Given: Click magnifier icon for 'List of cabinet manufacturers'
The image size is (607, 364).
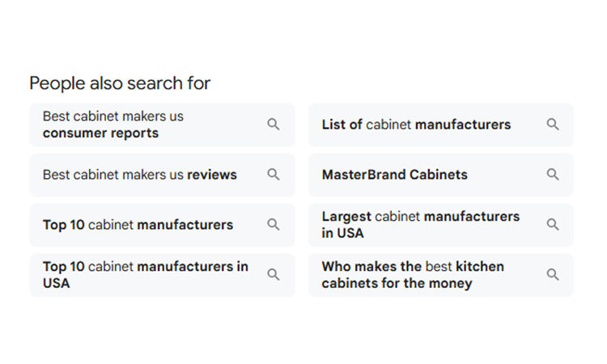Looking at the screenshot, I should [x=553, y=125].
